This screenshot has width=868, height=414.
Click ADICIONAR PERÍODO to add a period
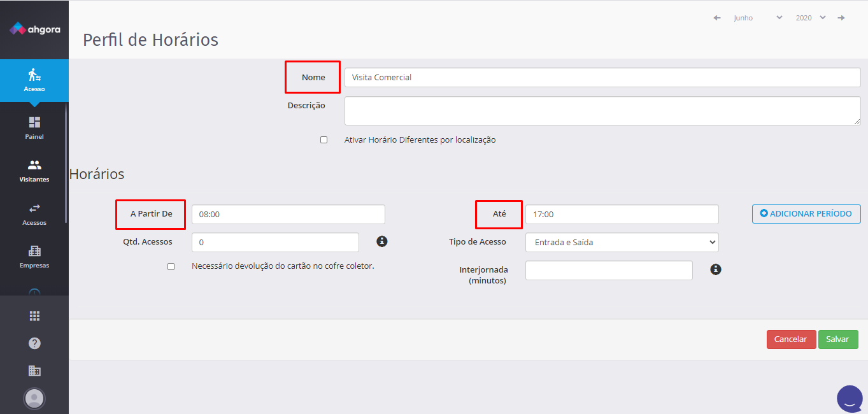tap(806, 214)
